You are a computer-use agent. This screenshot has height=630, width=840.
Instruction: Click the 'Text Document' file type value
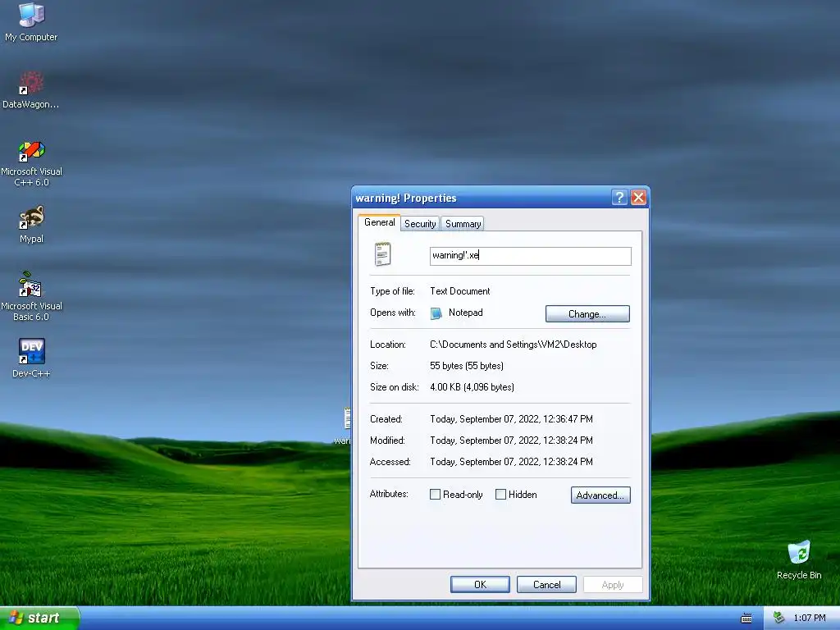459,291
